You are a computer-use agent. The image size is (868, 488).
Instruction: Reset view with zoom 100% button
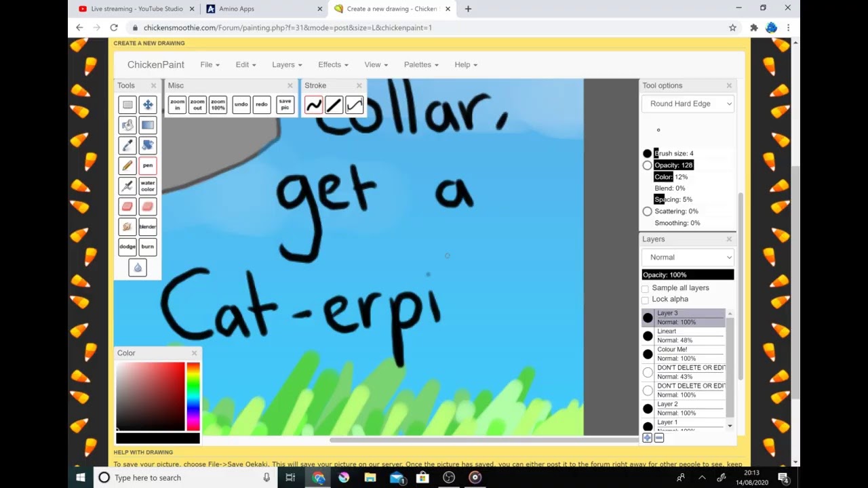(218, 105)
